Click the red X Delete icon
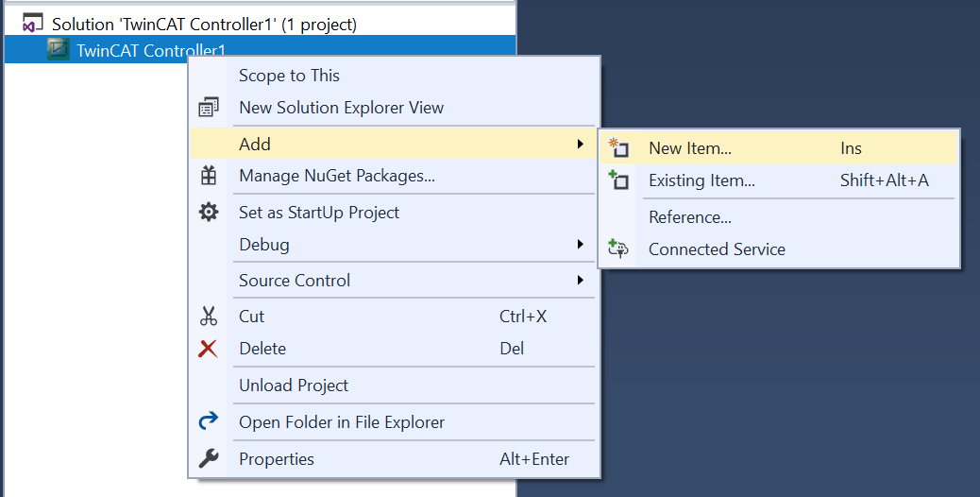Screen dimensions: 980x497 coord(209,349)
